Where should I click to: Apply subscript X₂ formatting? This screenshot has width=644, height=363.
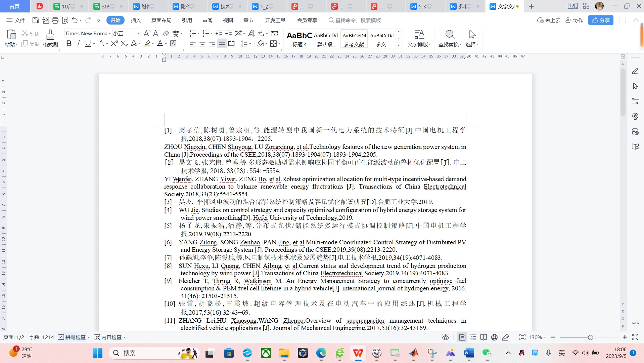(124, 43)
